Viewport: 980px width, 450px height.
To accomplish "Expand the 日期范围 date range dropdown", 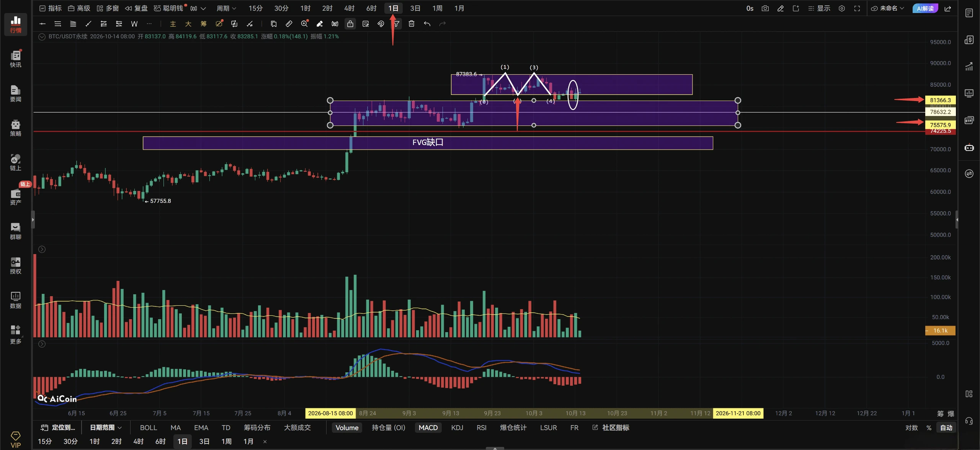I will [x=106, y=427].
